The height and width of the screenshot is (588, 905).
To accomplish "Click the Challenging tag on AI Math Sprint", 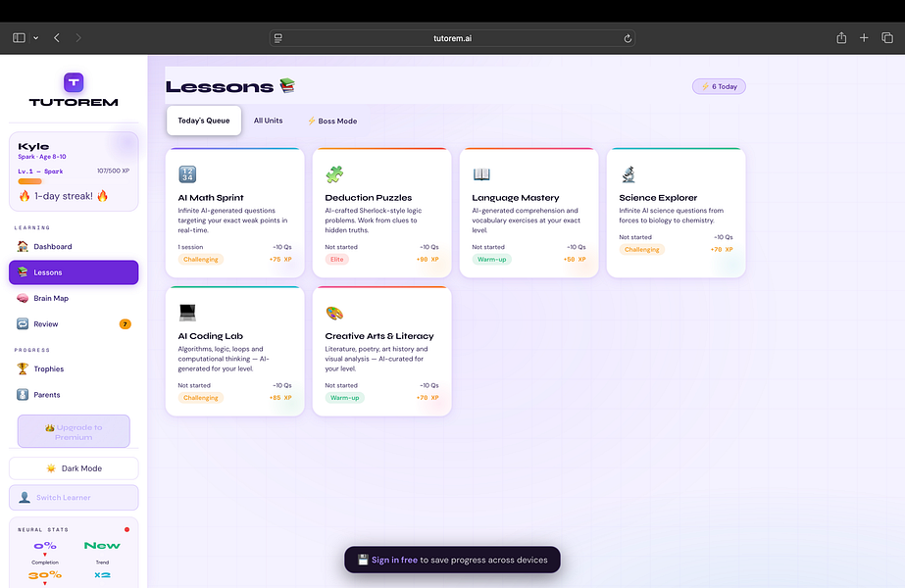I will (x=201, y=259).
